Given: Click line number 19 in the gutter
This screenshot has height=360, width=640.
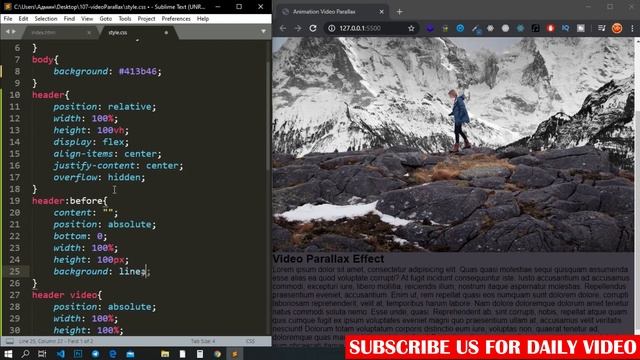Looking at the screenshot, I should click(15, 201).
